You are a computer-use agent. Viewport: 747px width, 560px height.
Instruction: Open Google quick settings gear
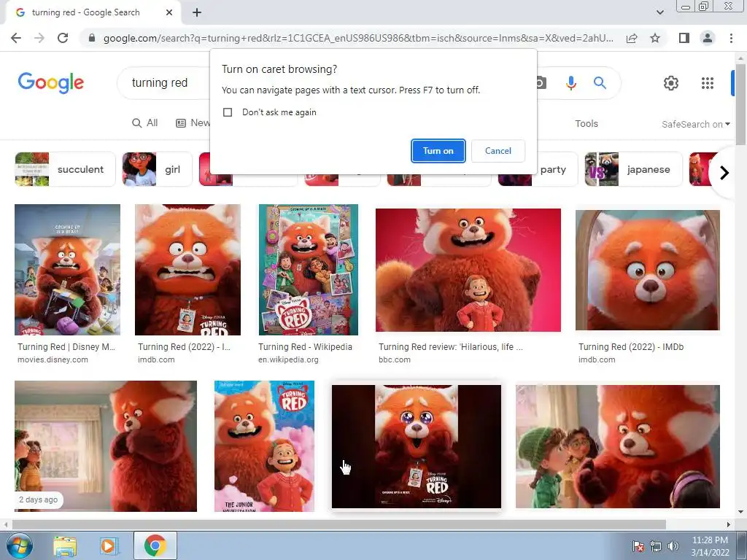click(x=671, y=83)
